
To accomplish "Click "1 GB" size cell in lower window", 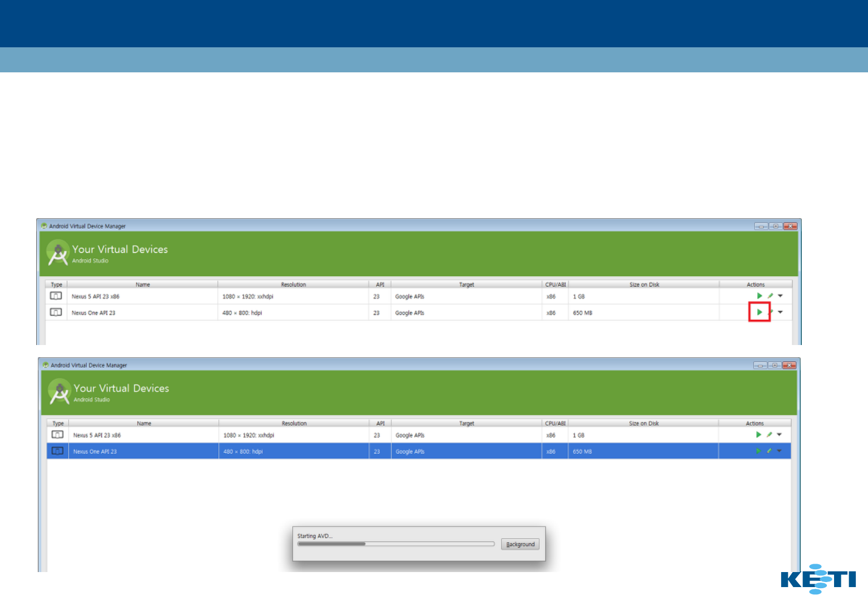I will tap(579, 435).
